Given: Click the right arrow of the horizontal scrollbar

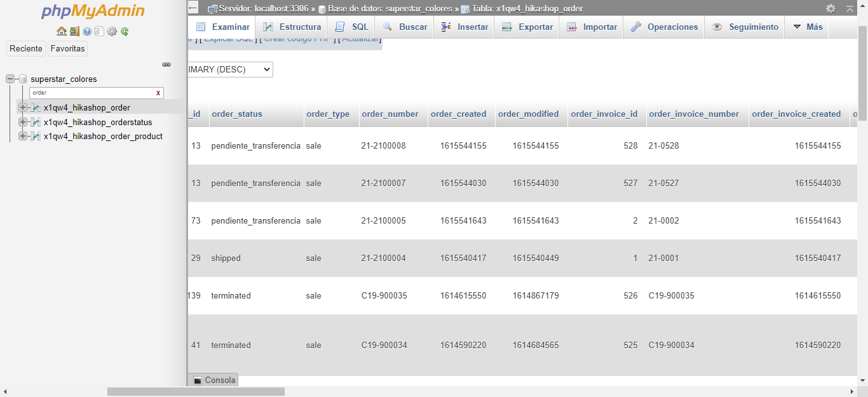Looking at the screenshot, I should pyautogui.click(x=852, y=391).
